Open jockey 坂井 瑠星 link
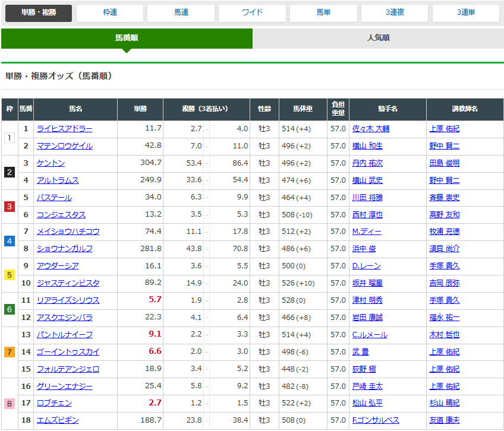The height and width of the screenshot is (431, 504). pos(367,283)
